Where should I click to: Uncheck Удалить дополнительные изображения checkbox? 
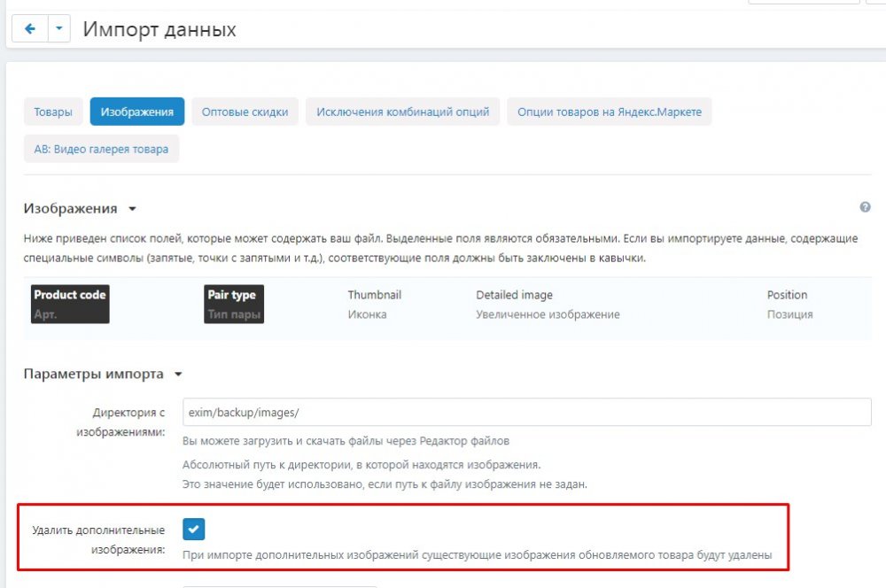[194, 530]
